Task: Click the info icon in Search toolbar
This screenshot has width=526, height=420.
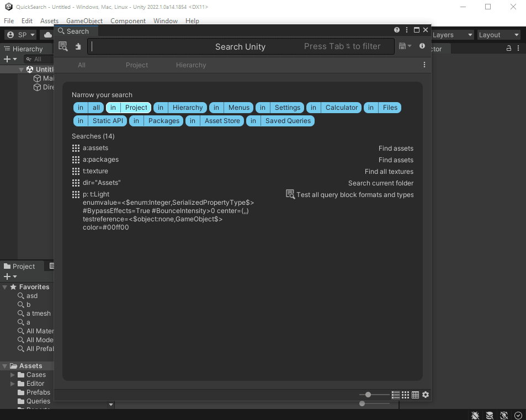Action: pos(422,46)
